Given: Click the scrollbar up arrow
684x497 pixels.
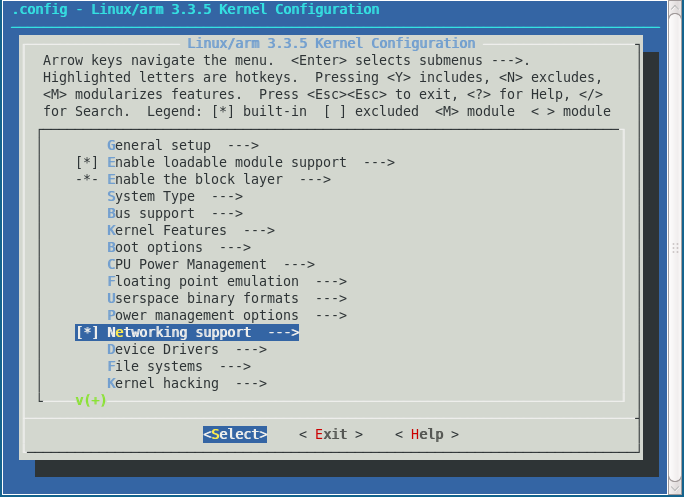Looking at the screenshot, I should pos(675,9).
